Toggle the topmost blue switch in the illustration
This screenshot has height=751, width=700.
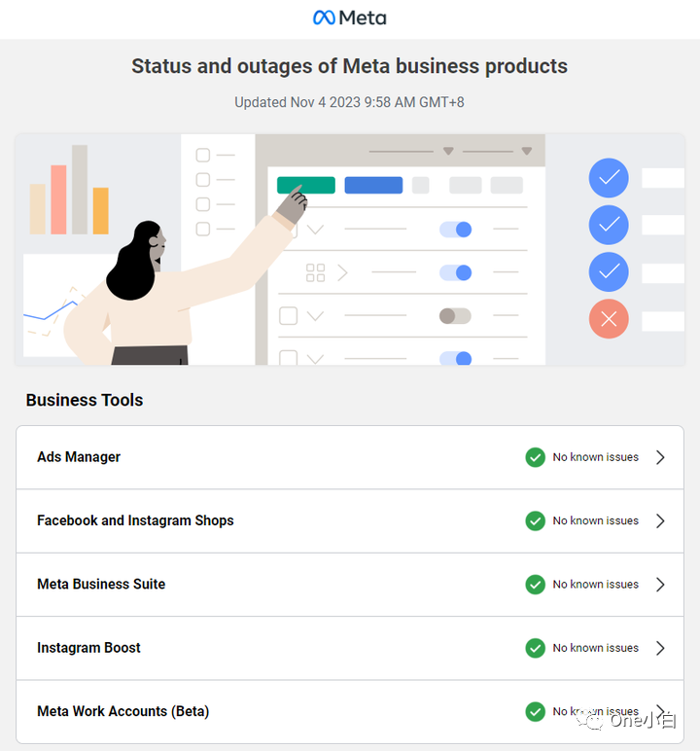click(x=455, y=230)
